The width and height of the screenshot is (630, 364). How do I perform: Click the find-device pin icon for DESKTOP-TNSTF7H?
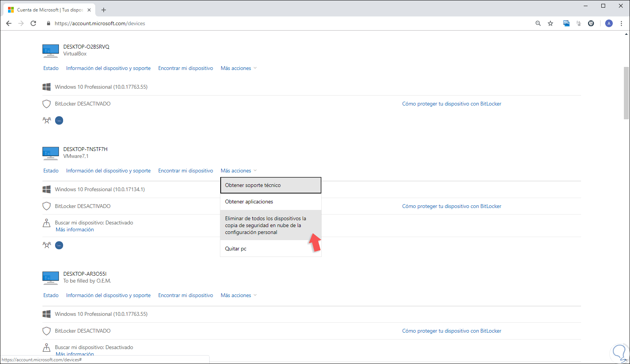(x=47, y=223)
